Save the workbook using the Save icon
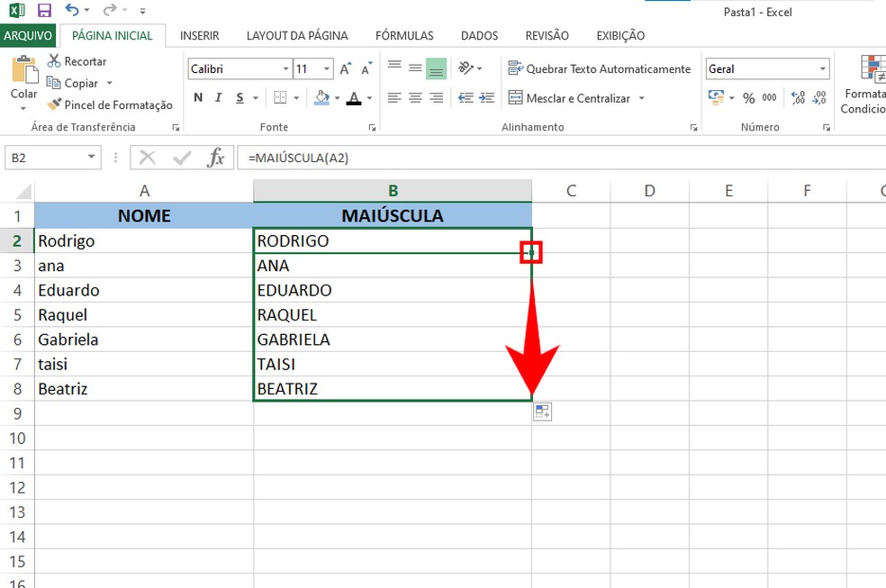This screenshot has height=588, width=886. (x=43, y=9)
